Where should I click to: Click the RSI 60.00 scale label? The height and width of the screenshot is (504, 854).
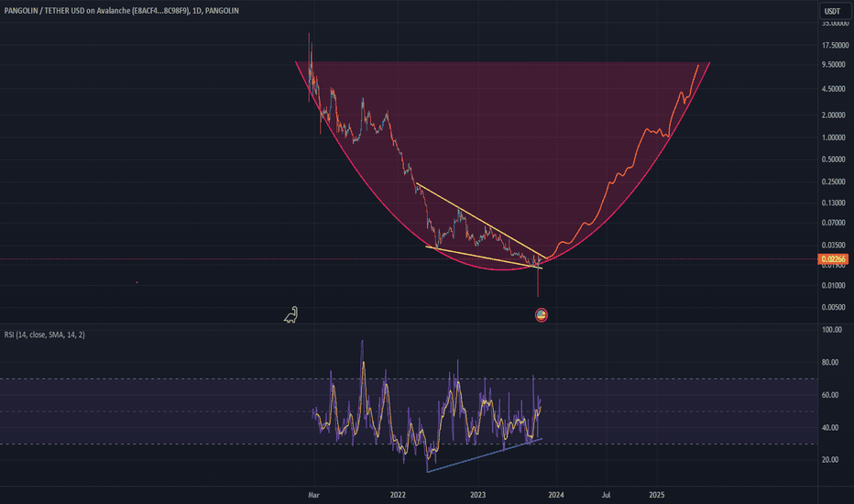tap(830, 395)
